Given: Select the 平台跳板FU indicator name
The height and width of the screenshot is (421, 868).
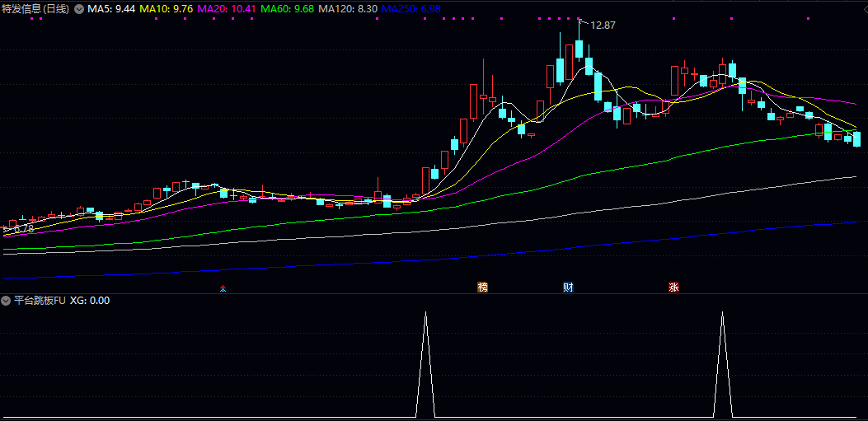Looking at the screenshot, I should tap(40, 301).
